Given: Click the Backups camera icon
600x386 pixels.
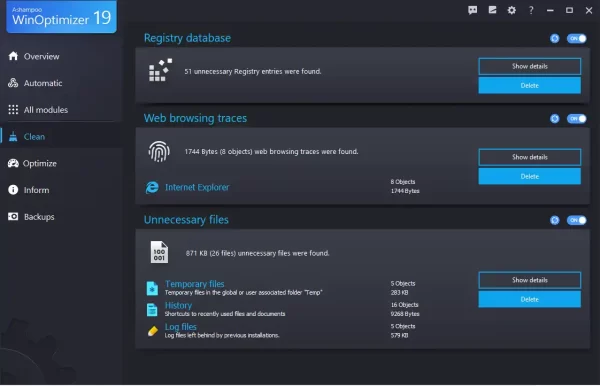Looking at the screenshot, I should pos(13,217).
